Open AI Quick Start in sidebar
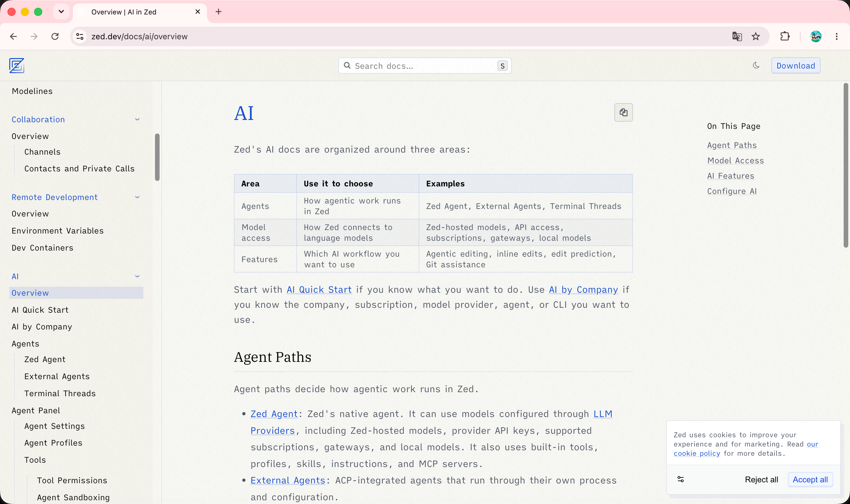Image resolution: width=850 pixels, height=504 pixels. click(40, 310)
